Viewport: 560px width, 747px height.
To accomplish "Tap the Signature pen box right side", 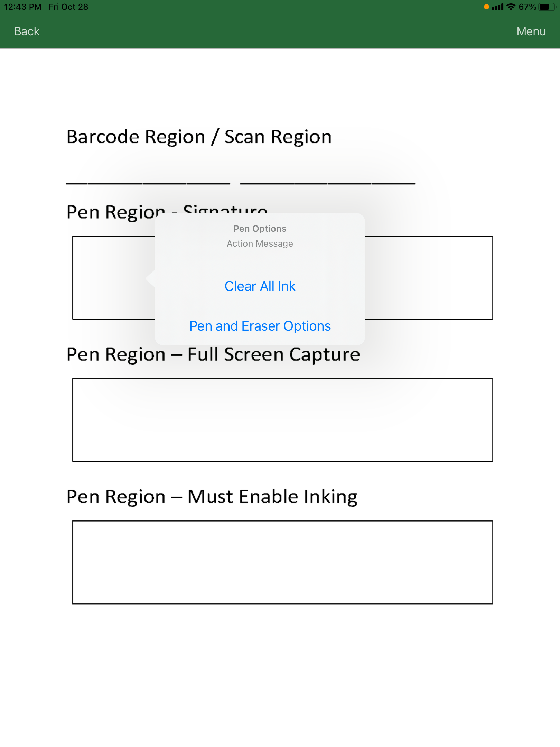I will [429, 278].
